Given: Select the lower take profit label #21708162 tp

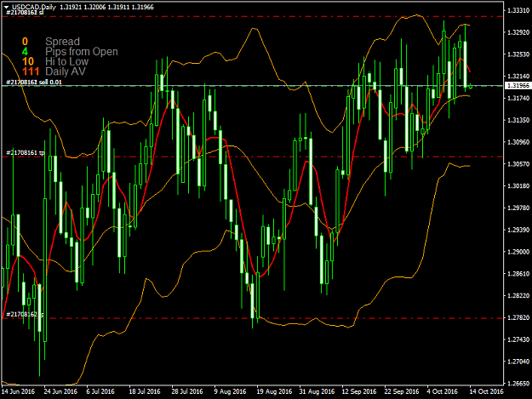Looking at the screenshot, I should point(25,314).
